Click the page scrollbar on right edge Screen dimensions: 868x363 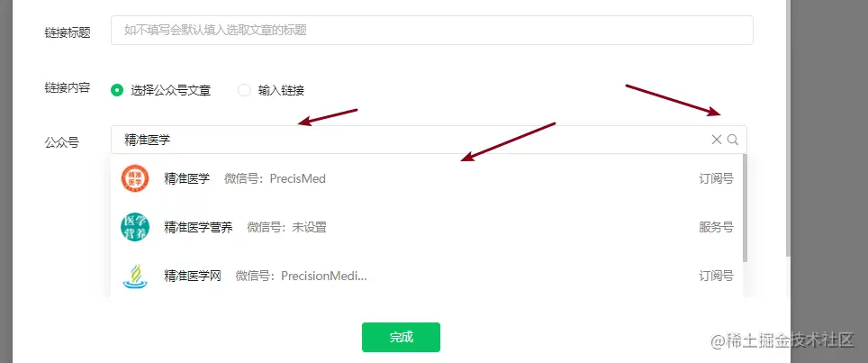point(788,129)
